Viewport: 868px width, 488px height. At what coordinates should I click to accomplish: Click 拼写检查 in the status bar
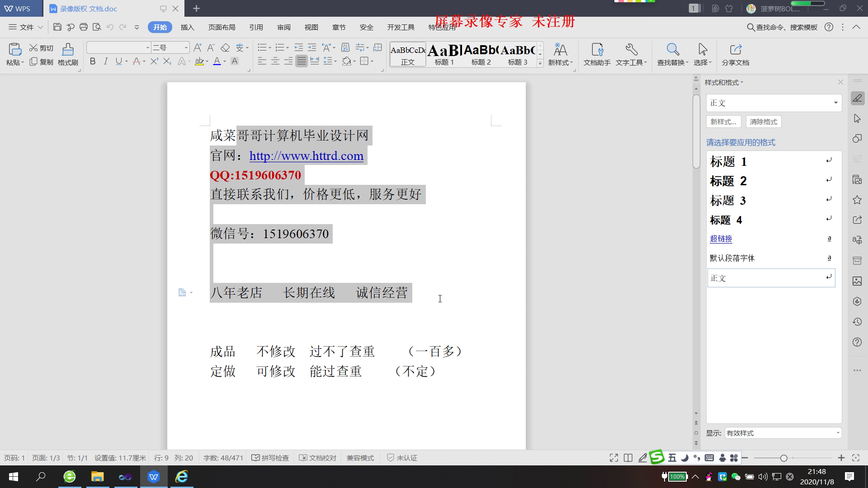270,458
